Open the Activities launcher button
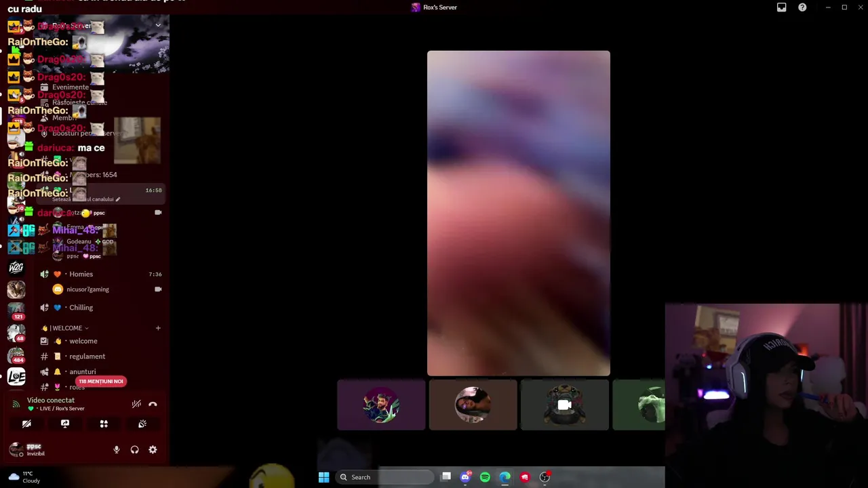Viewport: 868px width, 488px height. pyautogui.click(x=104, y=424)
